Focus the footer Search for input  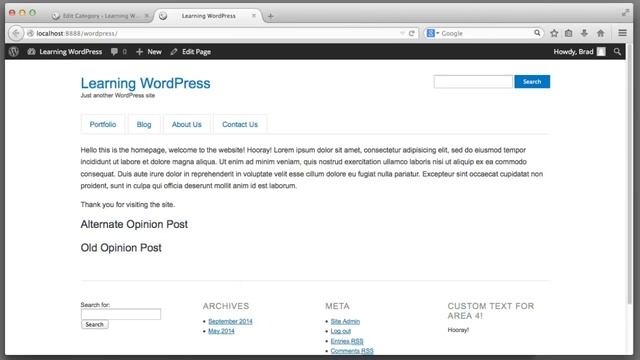pyautogui.click(x=121, y=314)
